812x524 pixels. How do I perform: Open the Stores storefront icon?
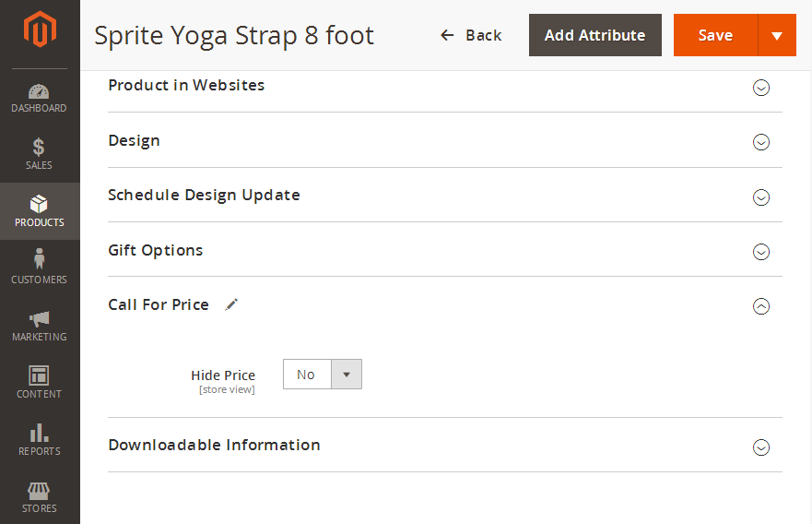click(x=39, y=490)
